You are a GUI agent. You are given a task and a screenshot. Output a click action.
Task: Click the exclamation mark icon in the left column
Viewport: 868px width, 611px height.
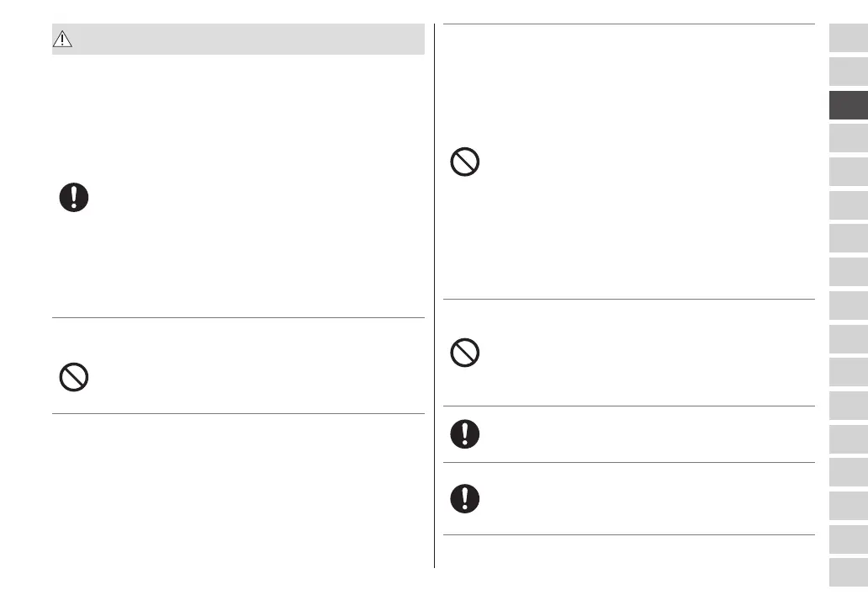pyautogui.click(x=74, y=198)
